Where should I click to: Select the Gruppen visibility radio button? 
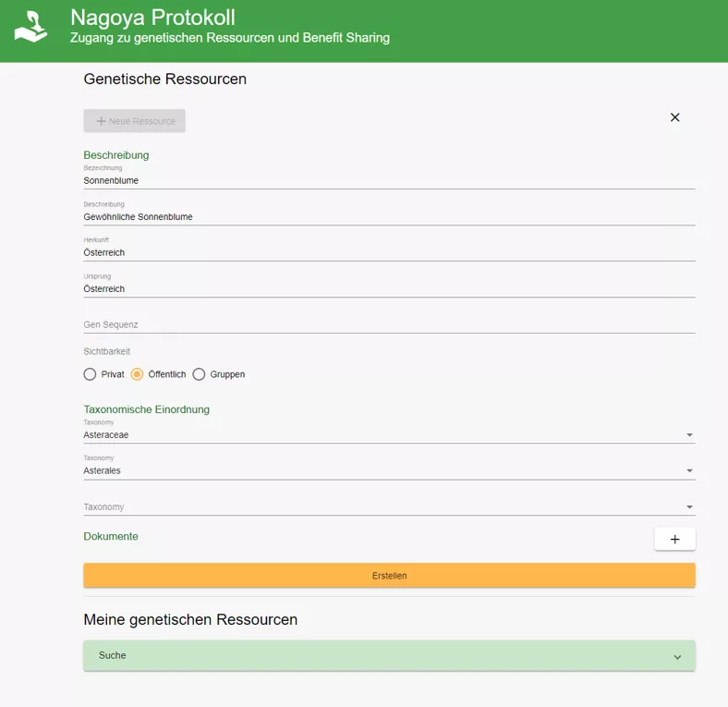pyautogui.click(x=199, y=374)
